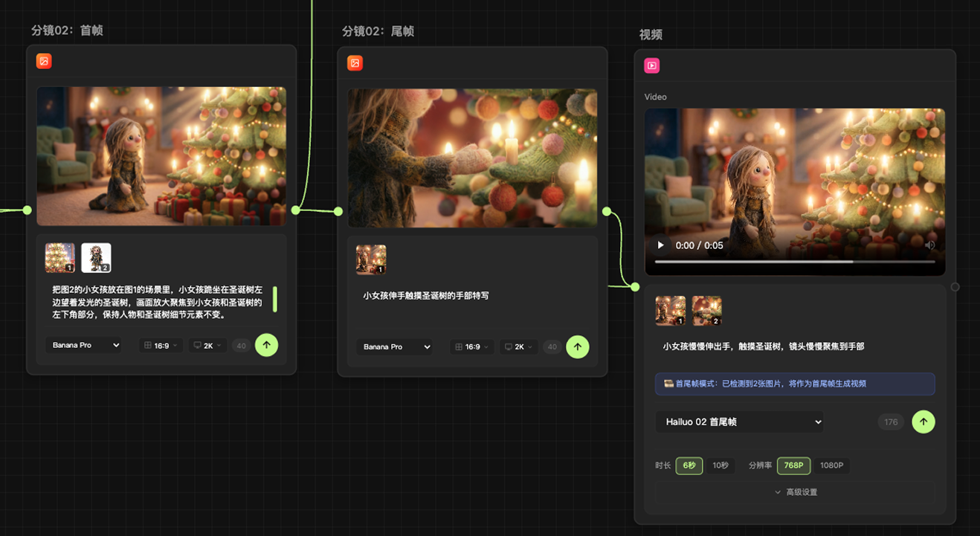Open Banana Pro model dropdown in 首帧 node
The height and width of the screenshot is (536, 980).
click(83, 346)
